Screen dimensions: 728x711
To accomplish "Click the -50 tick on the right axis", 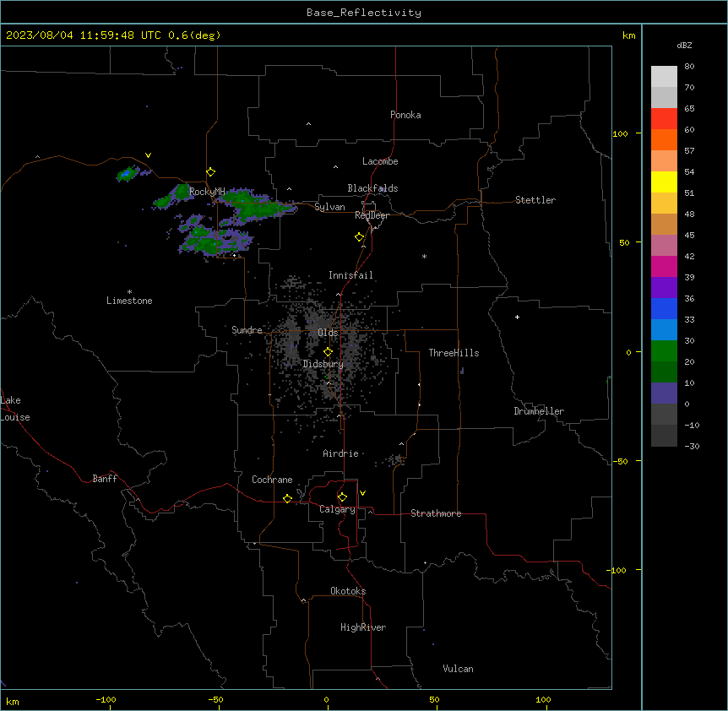I will pyautogui.click(x=620, y=461).
